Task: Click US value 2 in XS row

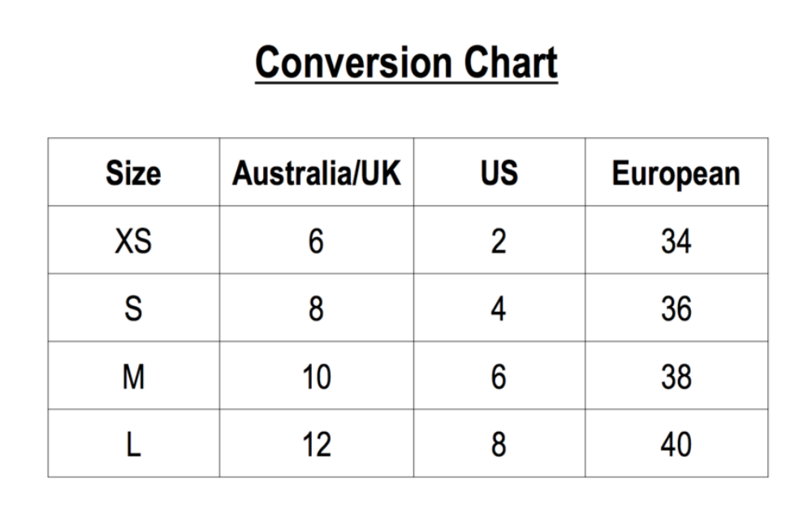Action: point(499,241)
